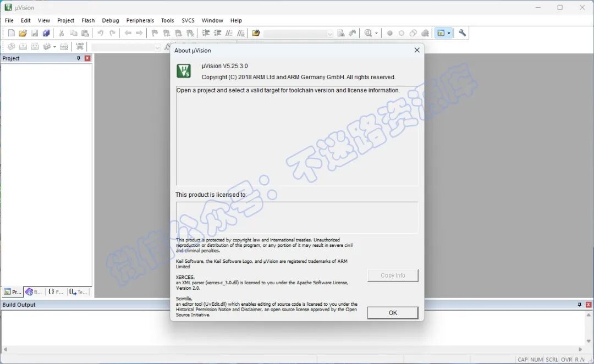The height and width of the screenshot is (364, 594).
Task: Open the Help menu
Action: tap(236, 20)
